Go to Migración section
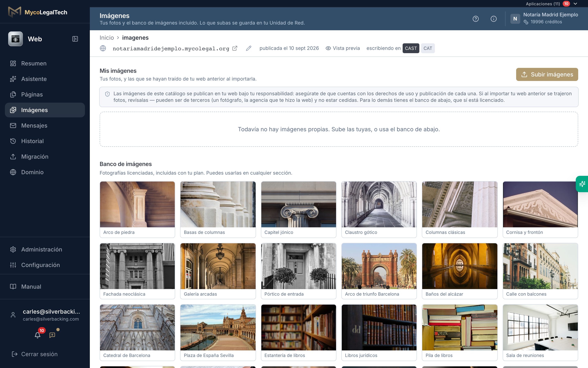Screen dimensions: 588x368 pos(45,156)
